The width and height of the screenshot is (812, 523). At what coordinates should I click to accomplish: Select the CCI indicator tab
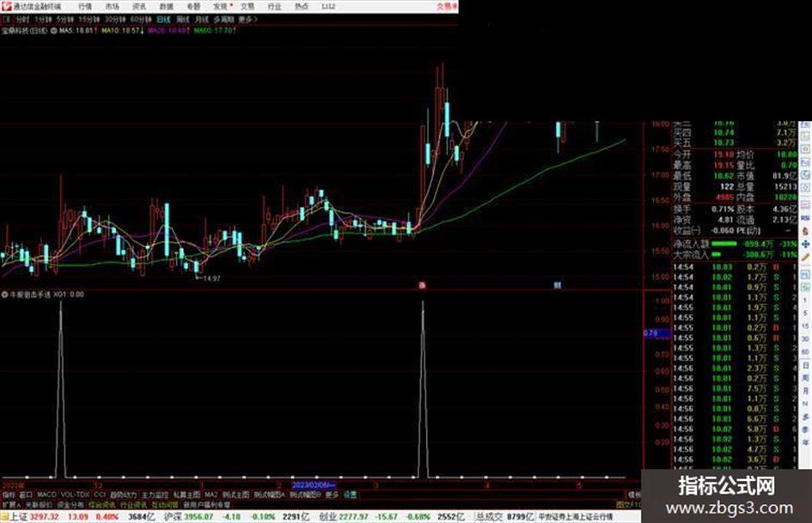pos(100,495)
